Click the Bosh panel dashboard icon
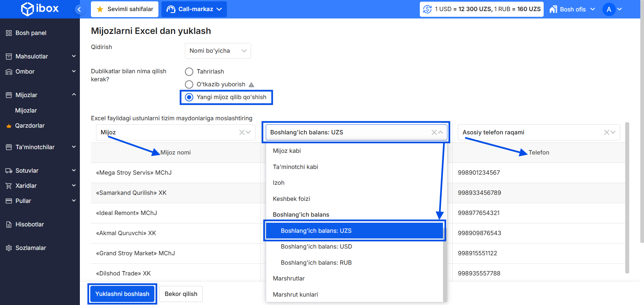The height and width of the screenshot is (305, 644). click(x=9, y=33)
